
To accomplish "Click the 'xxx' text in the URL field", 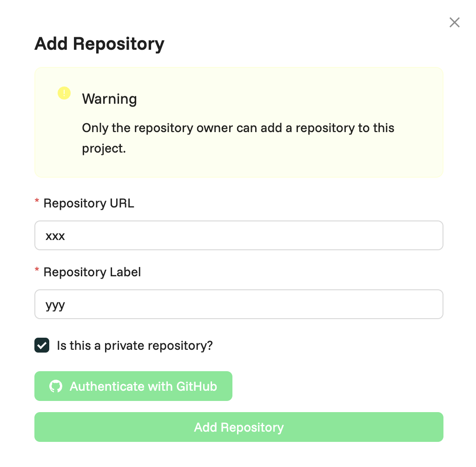I will pos(55,236).
